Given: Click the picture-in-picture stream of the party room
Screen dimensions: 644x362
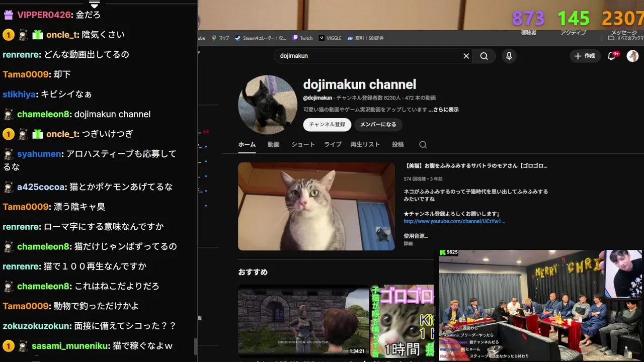Looking at the screenshot, I should pyautogui.click(x=541, y=304).
